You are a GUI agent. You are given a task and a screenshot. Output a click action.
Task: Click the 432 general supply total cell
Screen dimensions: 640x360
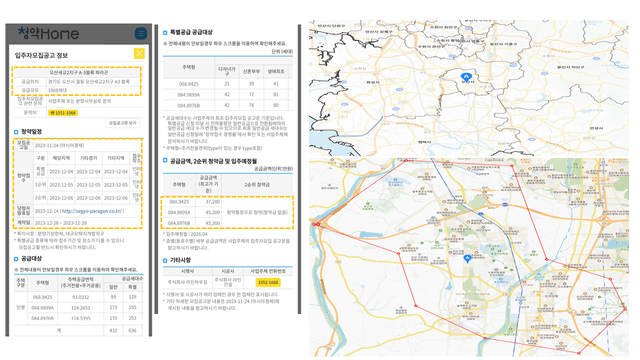pyautogui.click(x=113, y=330)
